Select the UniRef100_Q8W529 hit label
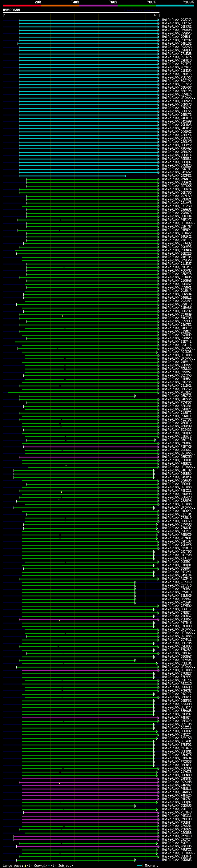 (x=177, y=101)
